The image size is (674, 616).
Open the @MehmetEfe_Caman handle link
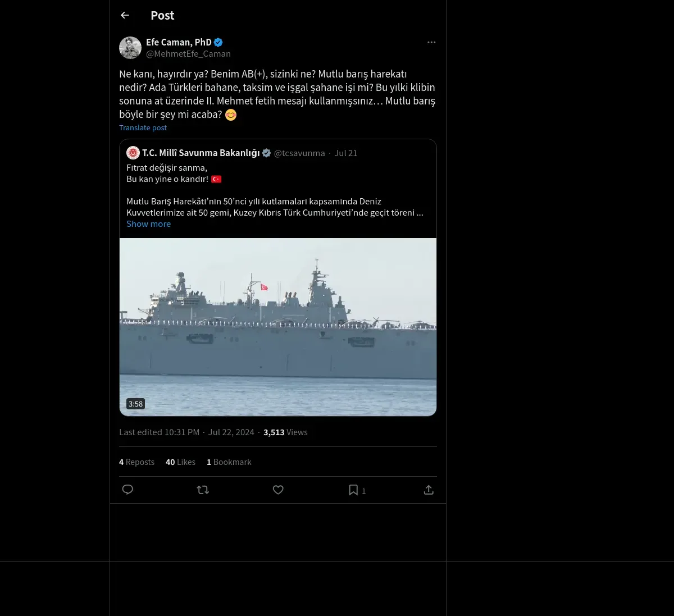(x=188, y=54)
